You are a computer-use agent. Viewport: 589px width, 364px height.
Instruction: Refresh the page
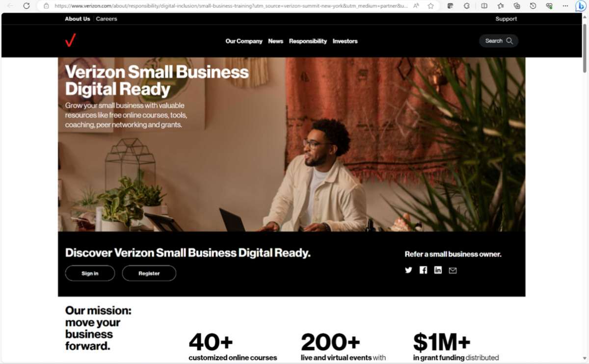tap(27, 6)
